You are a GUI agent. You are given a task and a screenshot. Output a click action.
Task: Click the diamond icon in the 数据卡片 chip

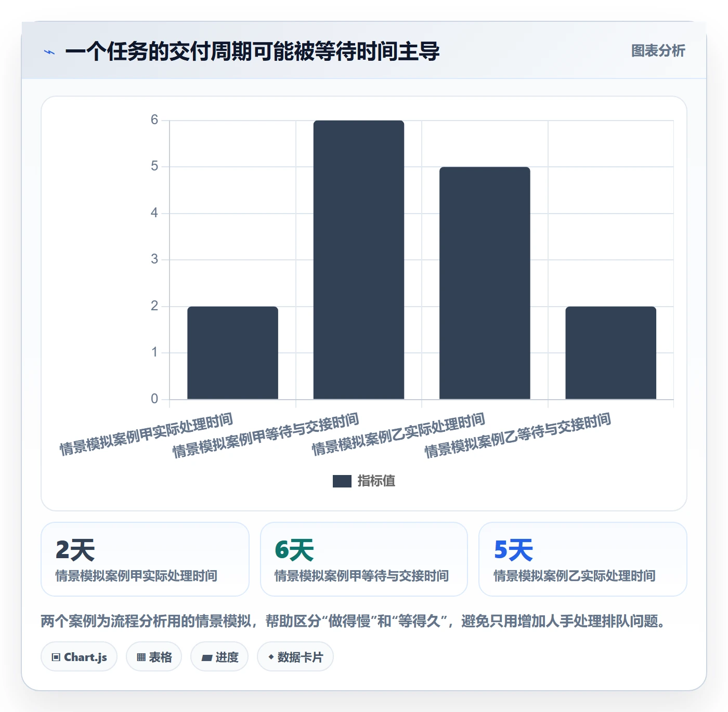click(271, 657)
